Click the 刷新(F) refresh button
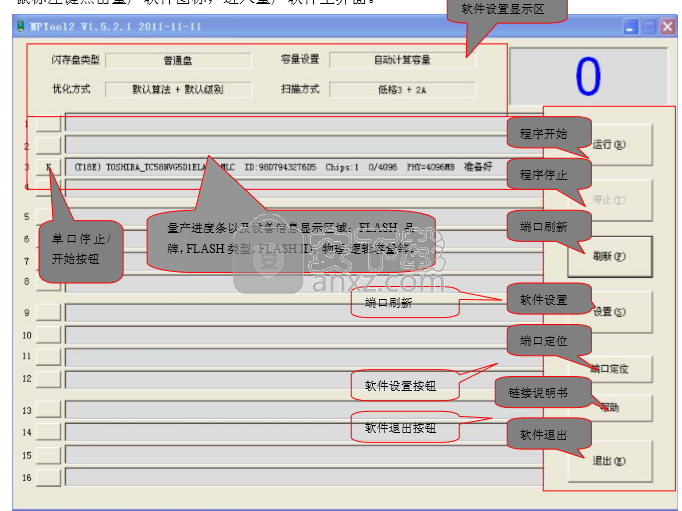The height and width of the screenshot is (511, 682). click(x=610, y=257)
